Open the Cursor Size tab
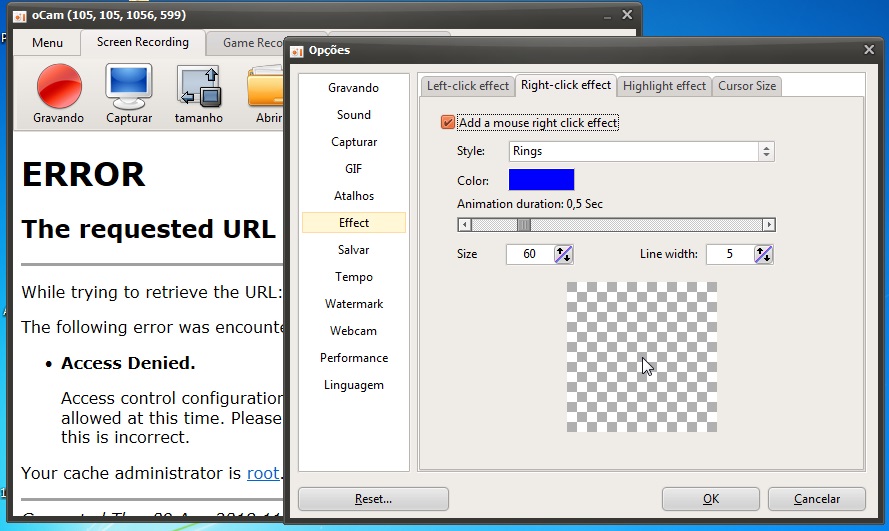The height and width of the screenshot is (531, 889). tap(746, 86)
